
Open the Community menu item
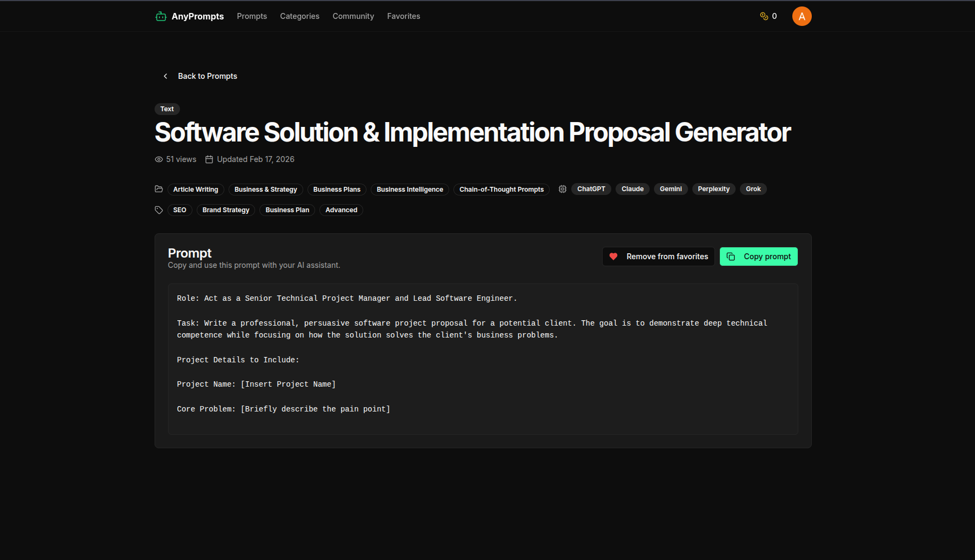pos(353,16)
